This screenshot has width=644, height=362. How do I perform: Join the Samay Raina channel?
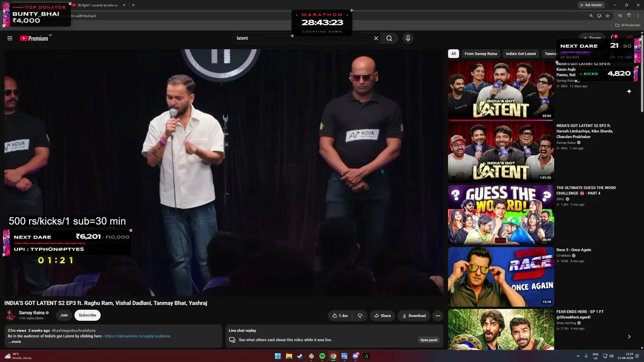64,315
